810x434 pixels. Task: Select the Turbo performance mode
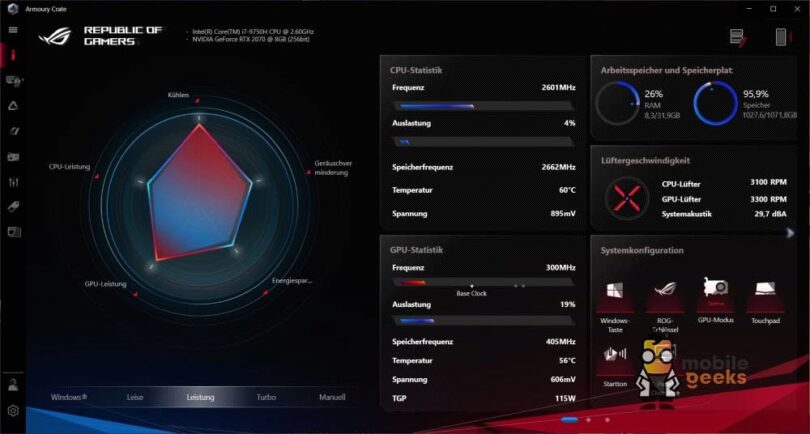tap(266, 397)
